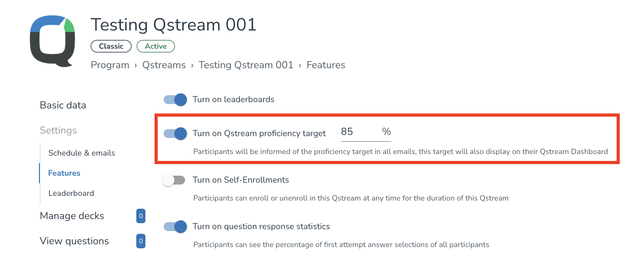Image resolution: width=644 pixels, height=259 pixels.
Task: Open the Basic data section
Action: coord(63,105)
